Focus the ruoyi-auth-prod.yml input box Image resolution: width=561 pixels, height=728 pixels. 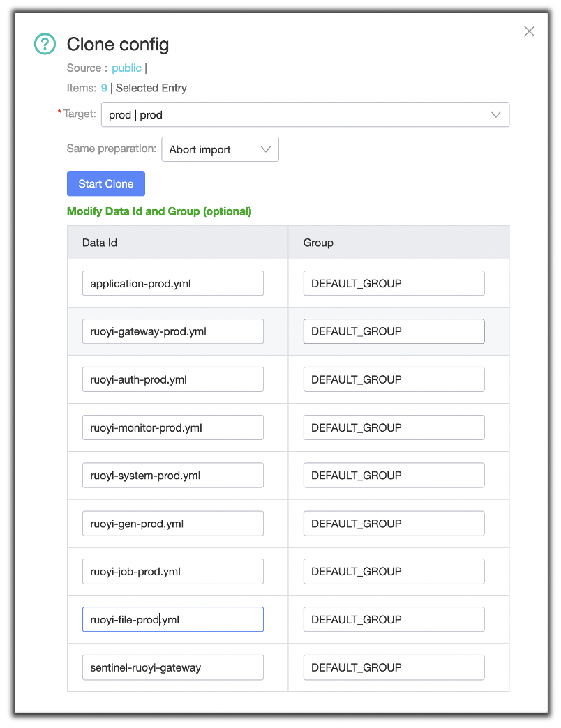coord(173,379)
